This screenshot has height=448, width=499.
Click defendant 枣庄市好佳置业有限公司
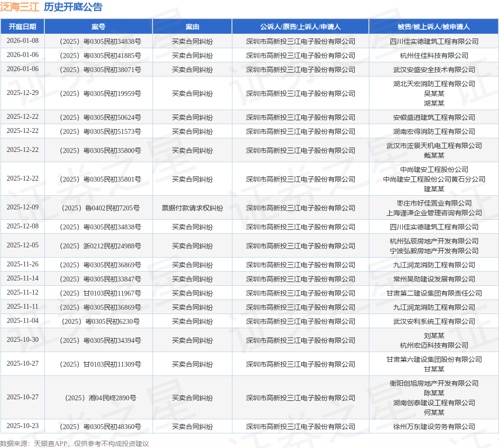coord(434,203)
